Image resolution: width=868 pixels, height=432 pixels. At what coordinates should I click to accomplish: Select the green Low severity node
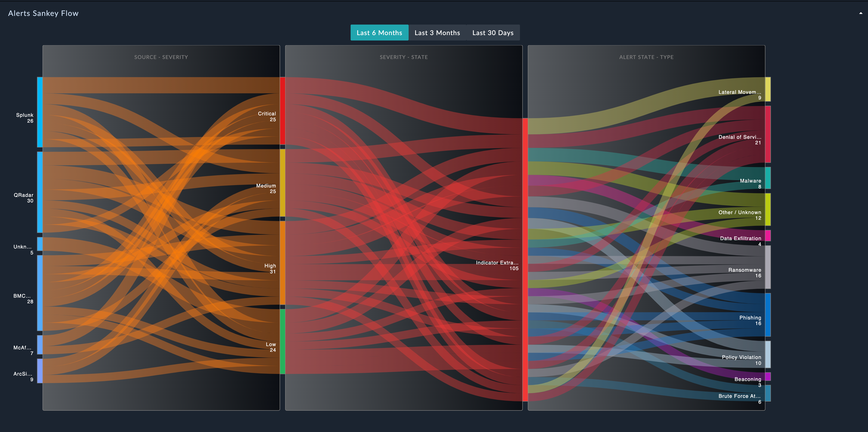pos(282,341)
